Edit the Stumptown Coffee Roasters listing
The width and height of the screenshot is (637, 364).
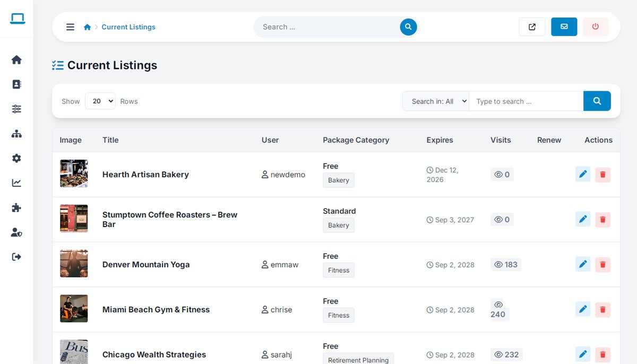[x=583, y=220]
